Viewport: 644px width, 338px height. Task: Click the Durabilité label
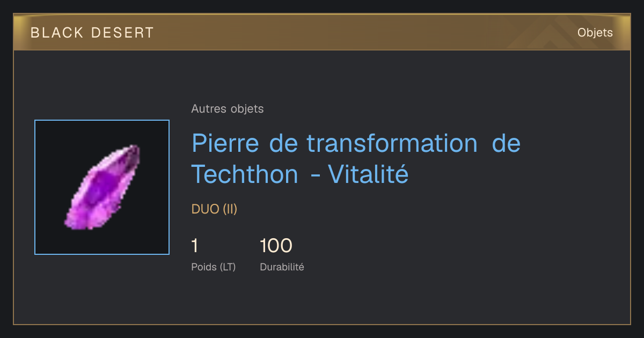click(x=282, y=267)
